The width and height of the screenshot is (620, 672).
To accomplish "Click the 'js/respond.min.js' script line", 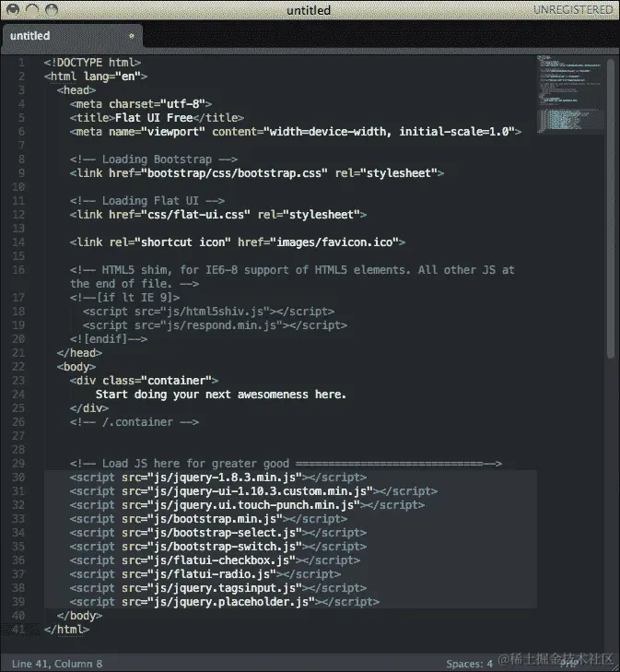I will tap(215, 325).
